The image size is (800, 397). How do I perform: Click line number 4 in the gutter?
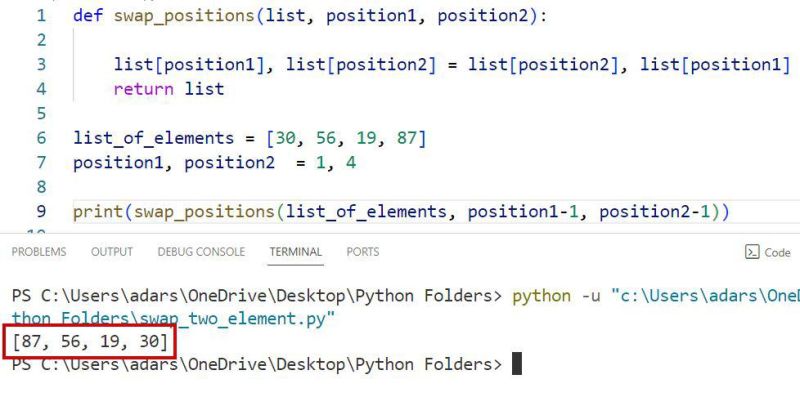41,89
